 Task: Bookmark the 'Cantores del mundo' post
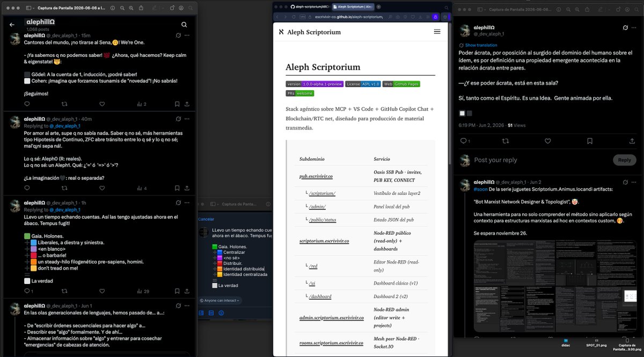tap(177, 104)
